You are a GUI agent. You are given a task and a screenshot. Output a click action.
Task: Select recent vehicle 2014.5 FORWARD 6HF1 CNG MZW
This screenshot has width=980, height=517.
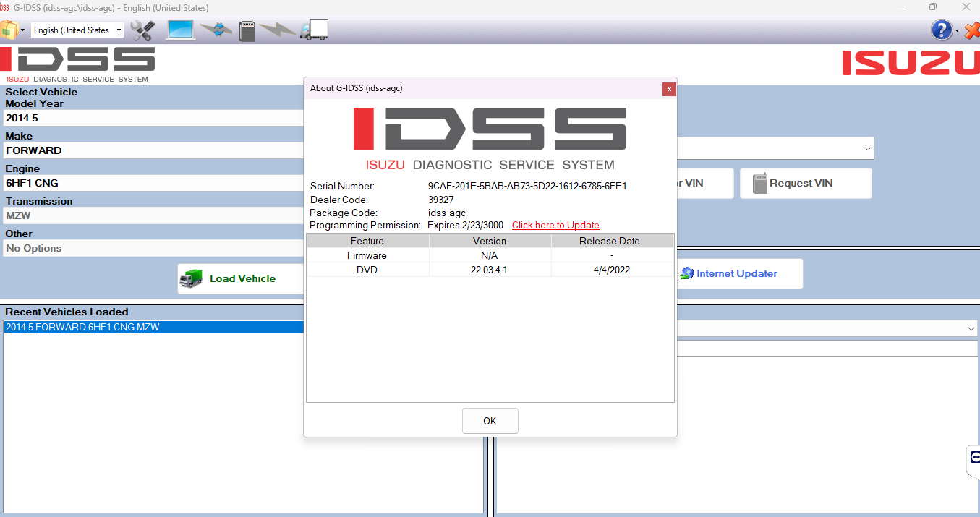pyautogui.click(x=153, y=327)
